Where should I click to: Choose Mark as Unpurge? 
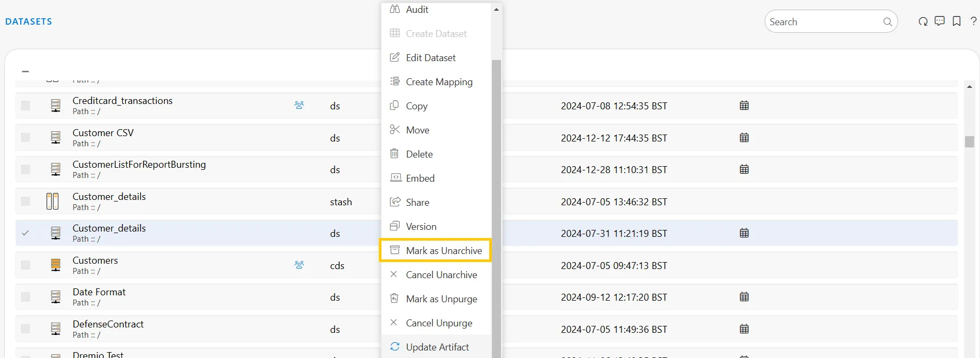point(436,299)
